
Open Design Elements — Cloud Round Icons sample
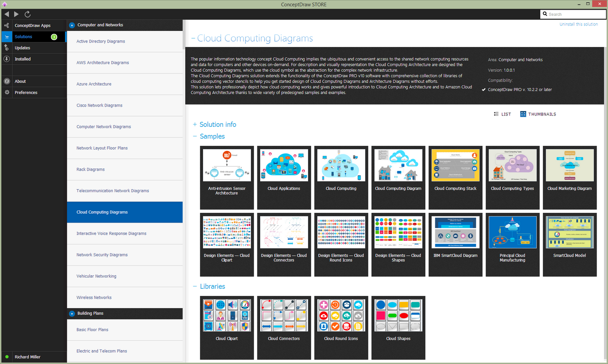pos(341,245)
